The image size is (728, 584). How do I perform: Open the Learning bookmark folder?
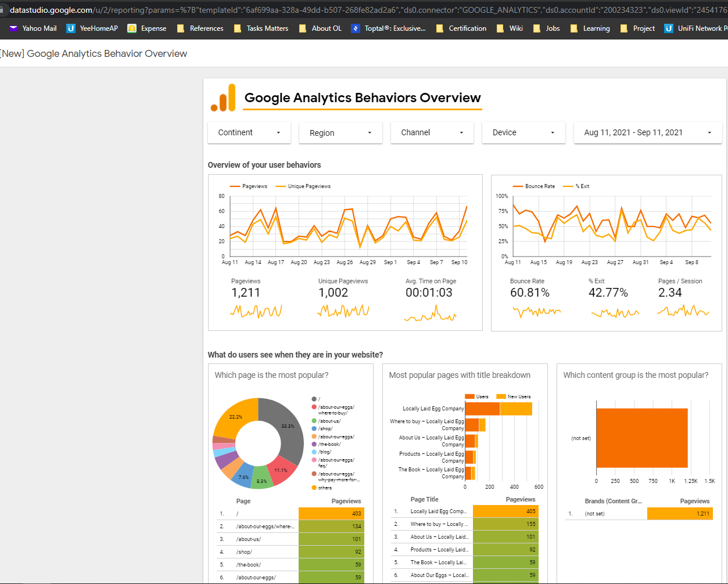click(x=590, y=28)
